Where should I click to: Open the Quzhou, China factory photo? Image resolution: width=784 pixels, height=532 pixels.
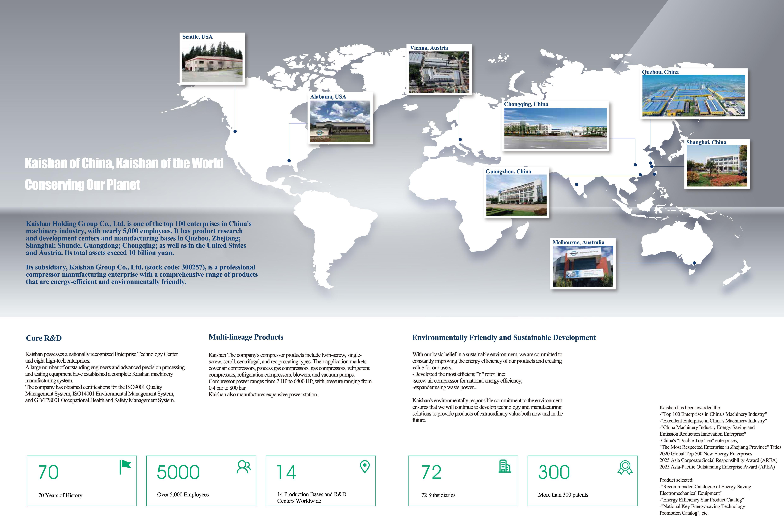[x=694, y=96]
